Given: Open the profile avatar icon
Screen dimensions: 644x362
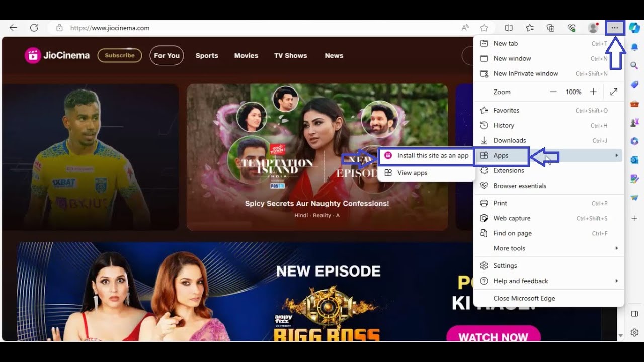Looking at the screenshot, I should click(593, 28).
